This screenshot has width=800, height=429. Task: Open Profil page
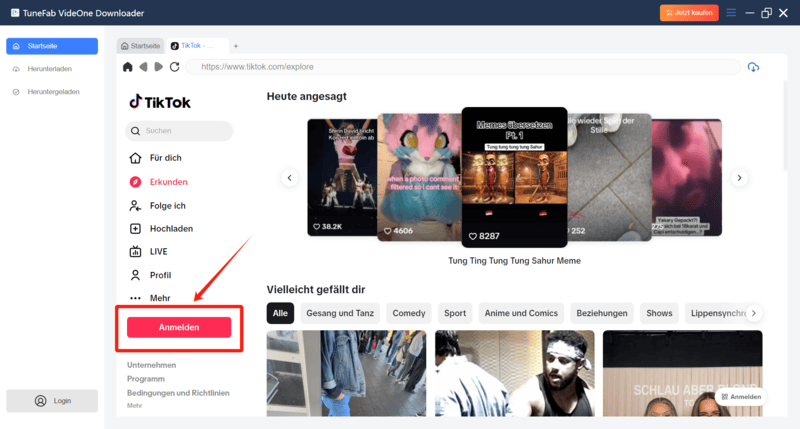coord(150,275)
